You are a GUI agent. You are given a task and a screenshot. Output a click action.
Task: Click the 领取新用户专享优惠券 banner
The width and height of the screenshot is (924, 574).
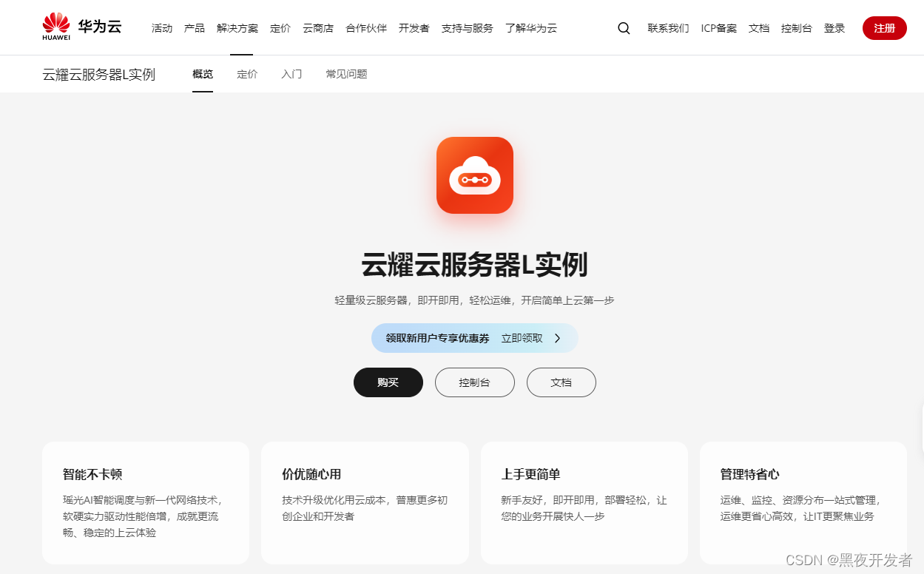[474, 338]
